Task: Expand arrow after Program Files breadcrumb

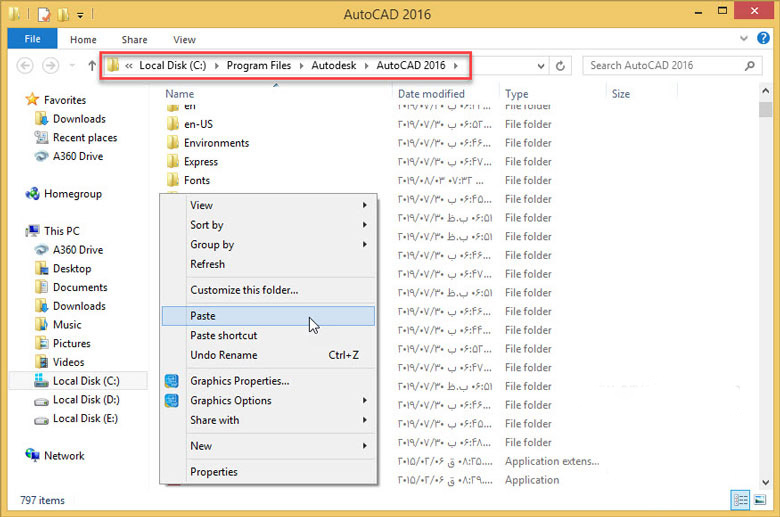Action: tap(301, 66)
